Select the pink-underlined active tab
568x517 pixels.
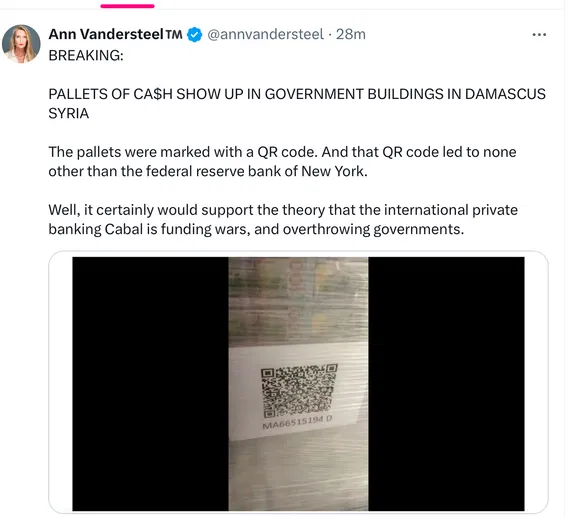(x=128, y=6)
